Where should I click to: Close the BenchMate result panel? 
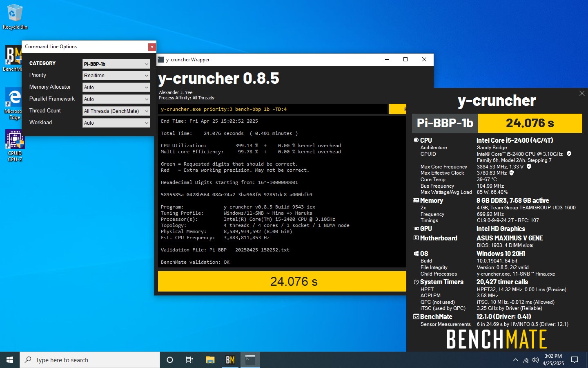pyautogui.click(x=582, y=94)
